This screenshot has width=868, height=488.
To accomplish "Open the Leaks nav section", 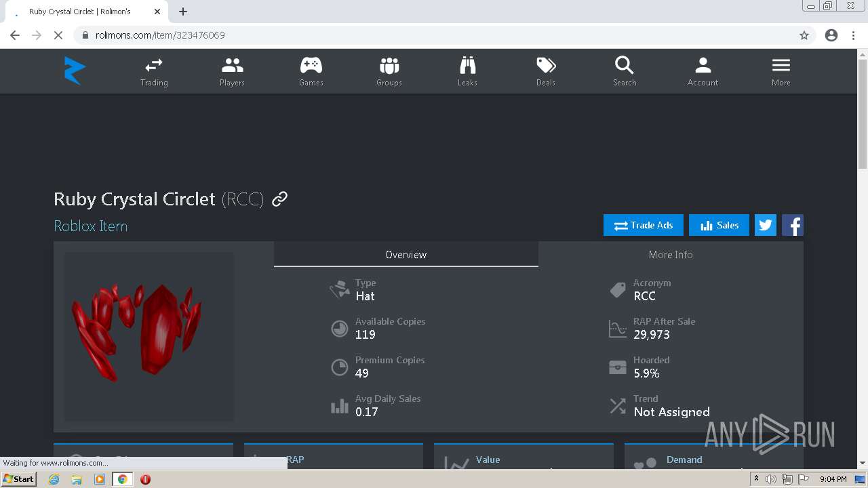I will [x=467, y=72].
